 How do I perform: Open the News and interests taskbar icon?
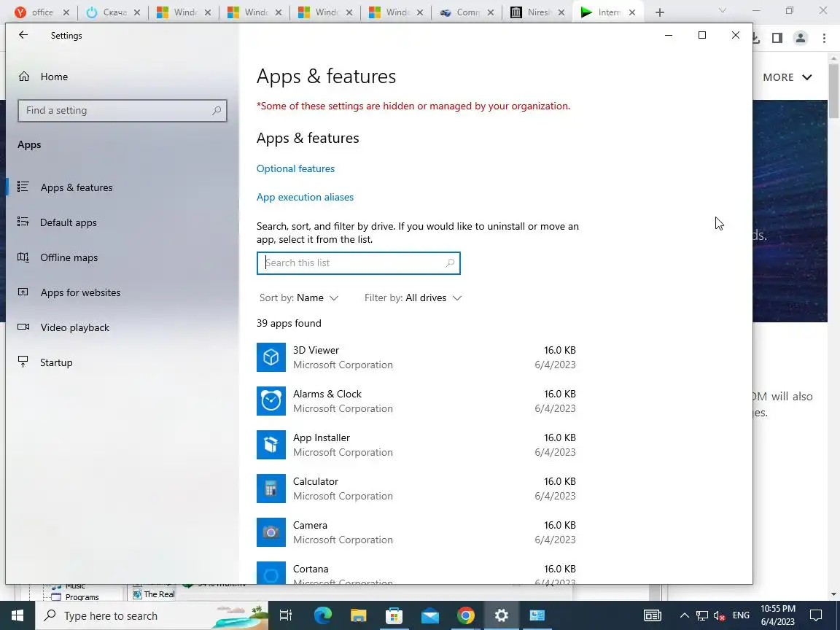tap(652, 615)
